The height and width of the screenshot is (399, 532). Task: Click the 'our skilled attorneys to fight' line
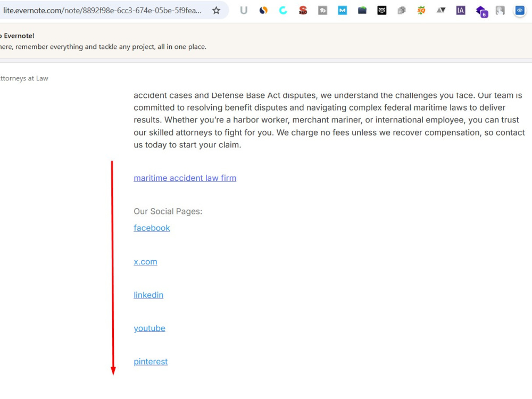coord(329,132)
